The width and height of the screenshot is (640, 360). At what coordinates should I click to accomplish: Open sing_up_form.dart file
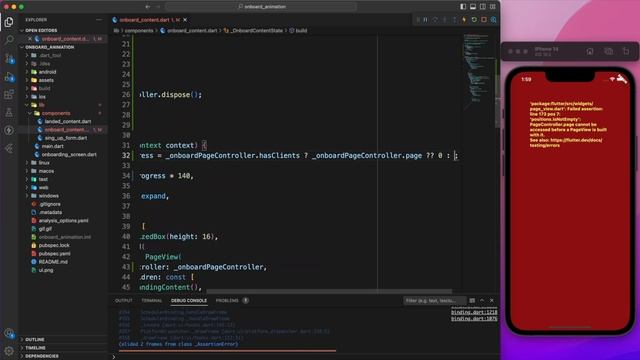66,138
